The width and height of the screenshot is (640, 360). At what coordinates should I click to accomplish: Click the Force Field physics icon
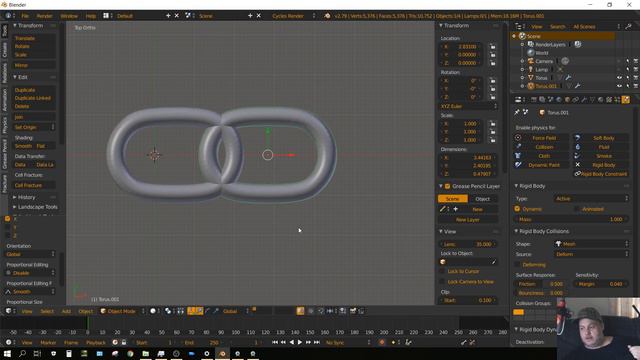click(x=518, y=138)
